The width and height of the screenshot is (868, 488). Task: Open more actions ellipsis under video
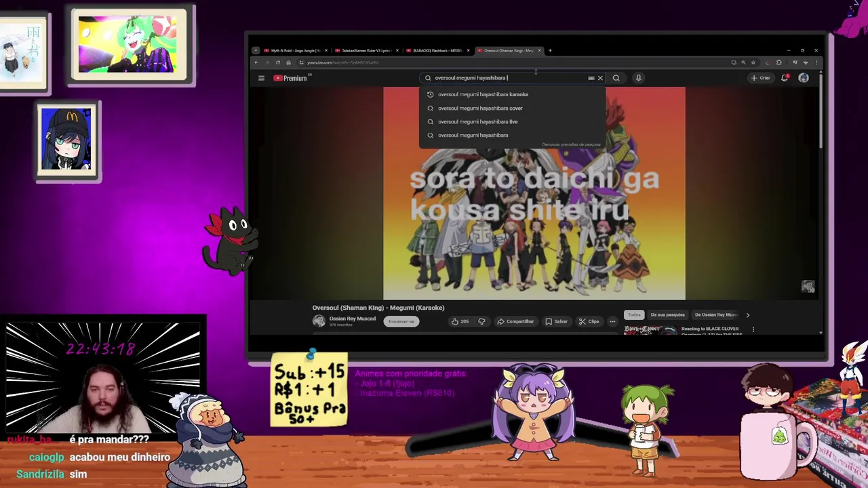(x=612, y=321)
